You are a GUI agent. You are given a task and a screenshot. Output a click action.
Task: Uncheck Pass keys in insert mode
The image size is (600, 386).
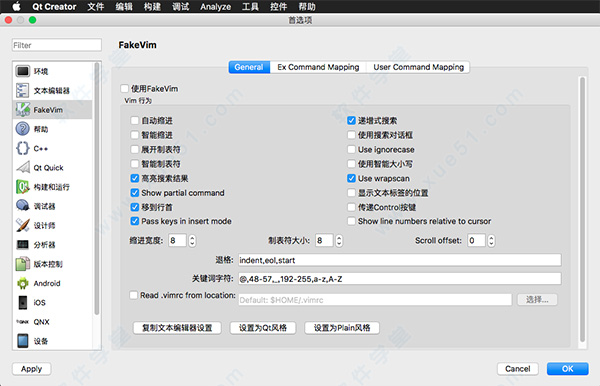tap(134, 221)
